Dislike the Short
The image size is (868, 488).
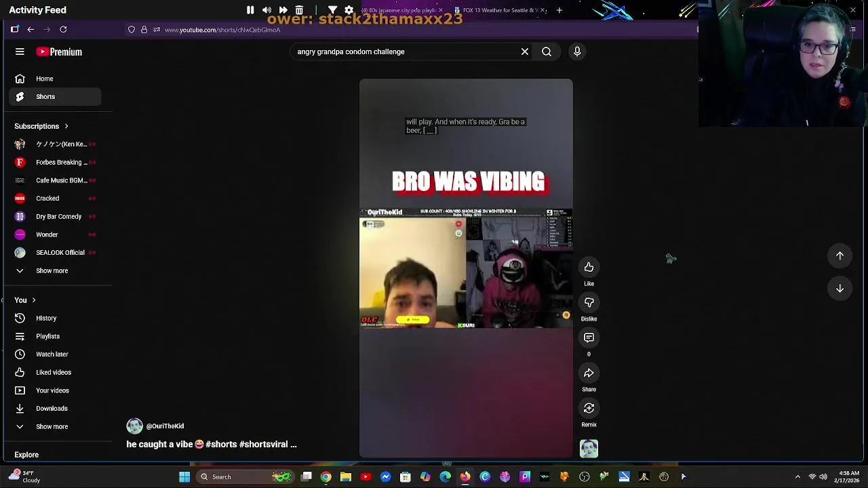click(589, 302)
